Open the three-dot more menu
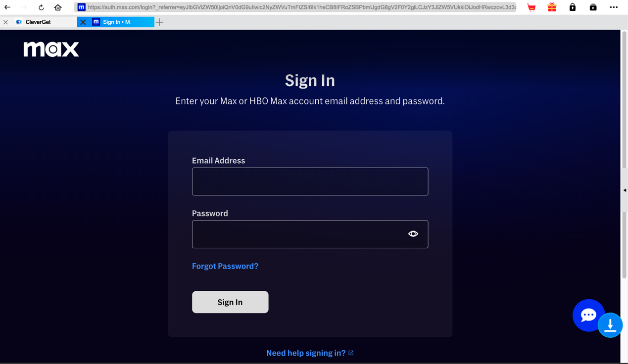This screenshot has height=364, width=628. click(614, 7)
